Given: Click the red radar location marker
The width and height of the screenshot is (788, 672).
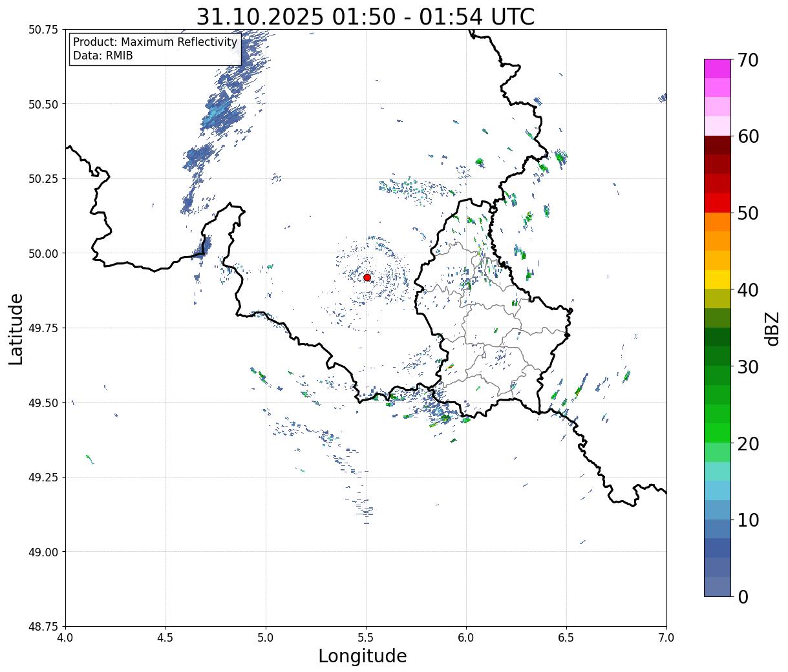Looking at the screenshot, I should [x=367, y=277].
